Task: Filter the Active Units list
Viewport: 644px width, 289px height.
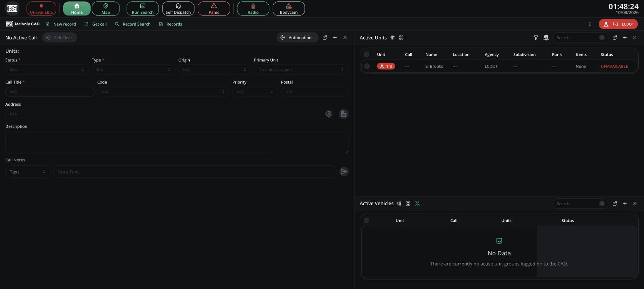Action: [536, 38]
